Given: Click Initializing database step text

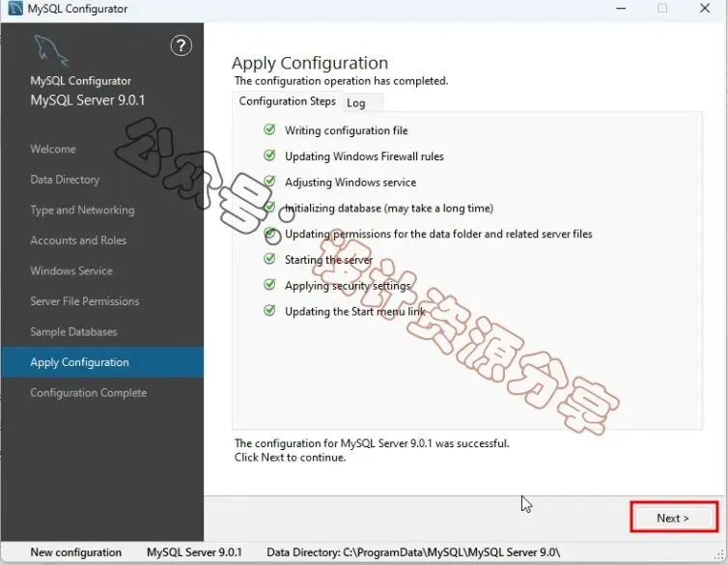Looking at the screenshot, I should 389,208.
